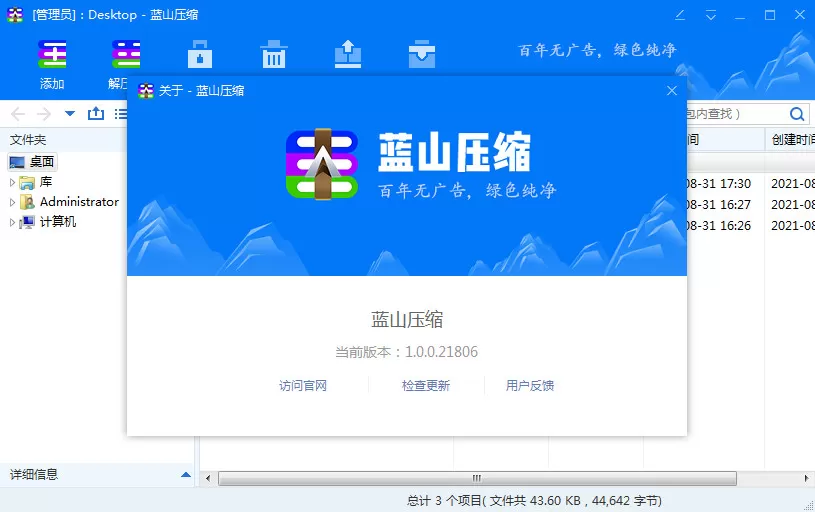Screen dimensions: 815x512
Task: Open the main menu triangle in title bar
Action: click(x=711, y=15)
